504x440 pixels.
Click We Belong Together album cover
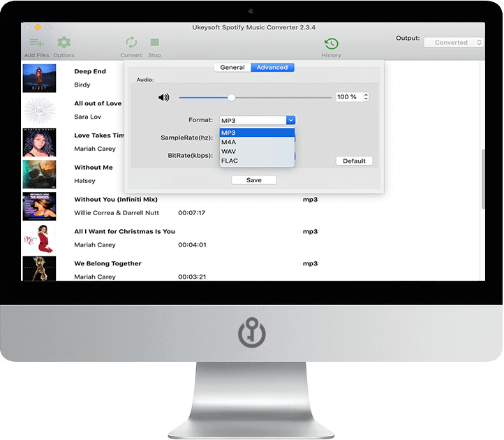tap(39, 269)
